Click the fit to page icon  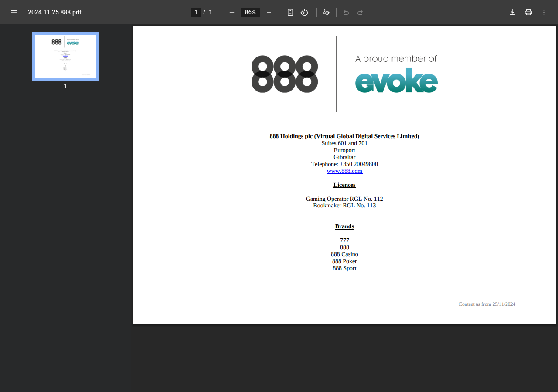click(290, 12)
